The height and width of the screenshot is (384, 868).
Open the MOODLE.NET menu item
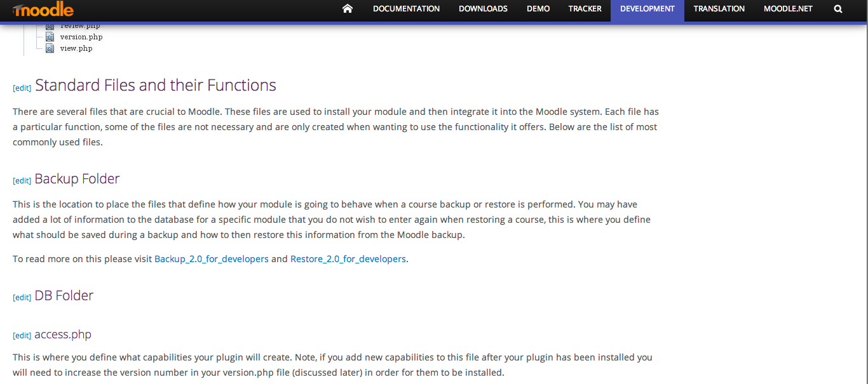[788, 9]
